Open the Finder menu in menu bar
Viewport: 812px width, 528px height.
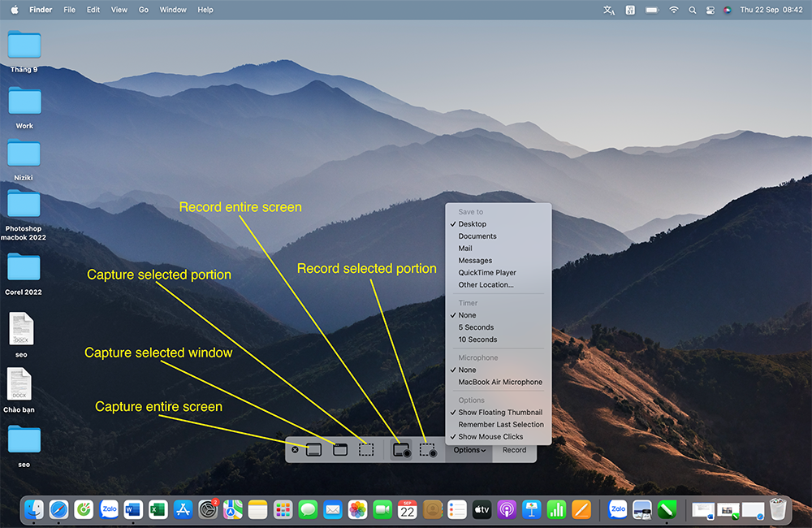click(41, 9)
